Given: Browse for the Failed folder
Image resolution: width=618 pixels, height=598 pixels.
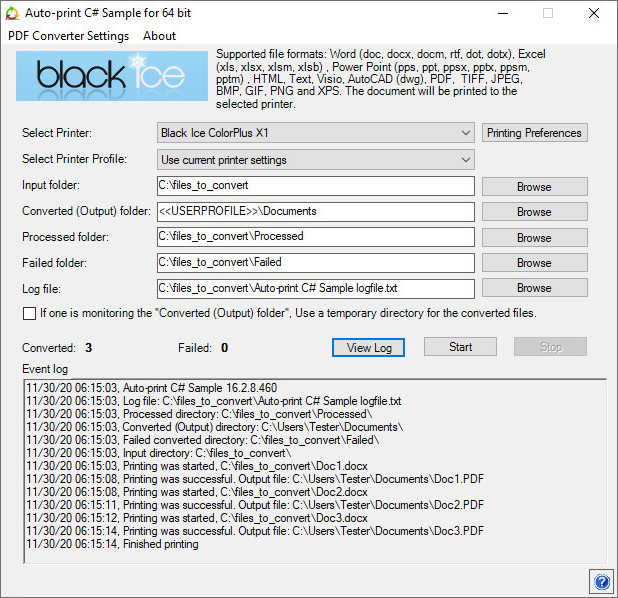Looking at the screenshot, I should 534,263.
